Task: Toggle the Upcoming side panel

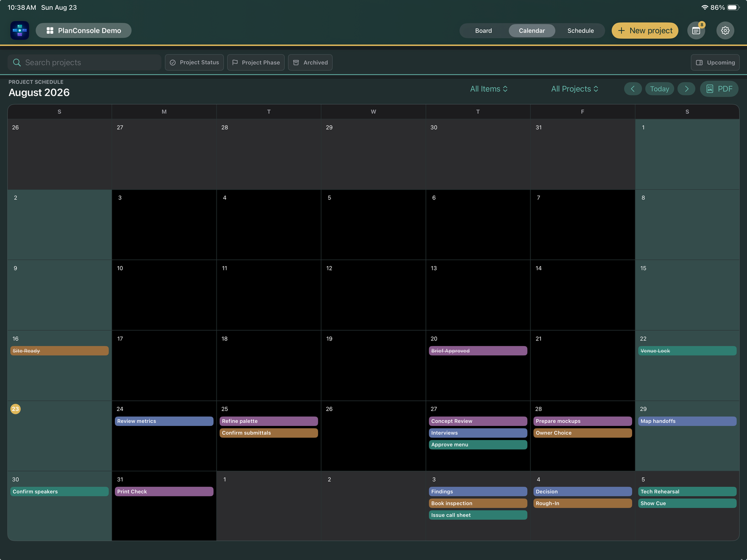Action: click(x=715, y=62)
